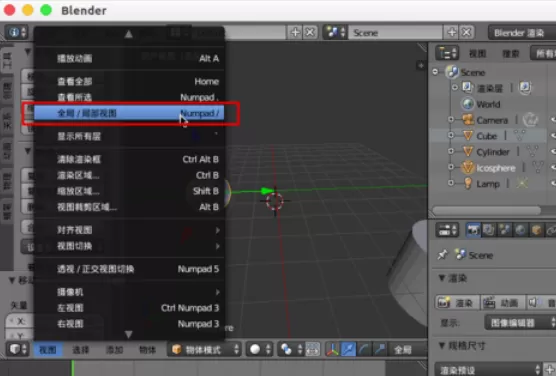The height and width of the screenshot is (376, 556).
Task: Click the pin icon beside Scene
Action: click(443, 254)
